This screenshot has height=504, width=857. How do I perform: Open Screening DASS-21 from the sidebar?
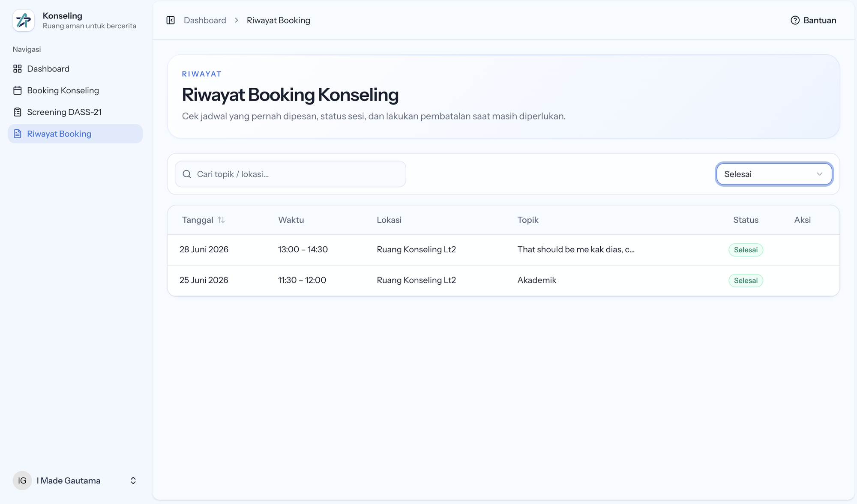(75, 112)
